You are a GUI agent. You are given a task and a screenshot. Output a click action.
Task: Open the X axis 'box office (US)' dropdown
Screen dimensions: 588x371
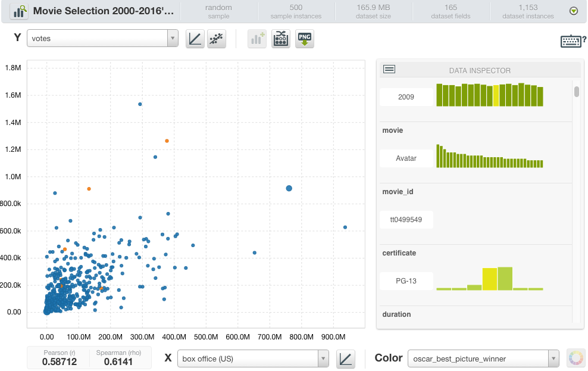[253, 358]
